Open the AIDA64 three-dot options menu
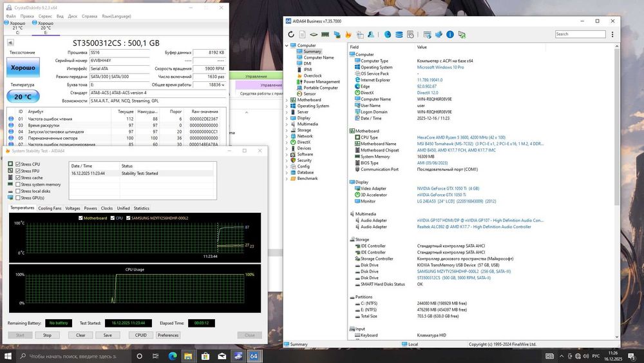644x363 pixels. click(x=612, y=35)
